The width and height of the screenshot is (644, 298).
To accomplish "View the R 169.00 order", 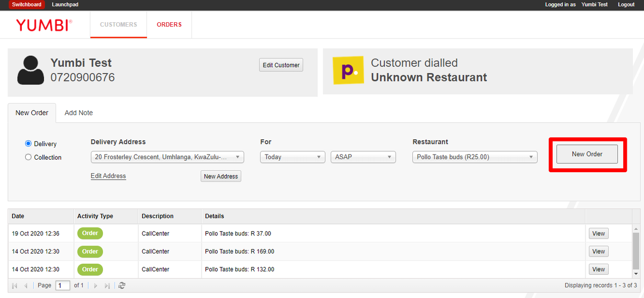I will (x=599, y=251).
